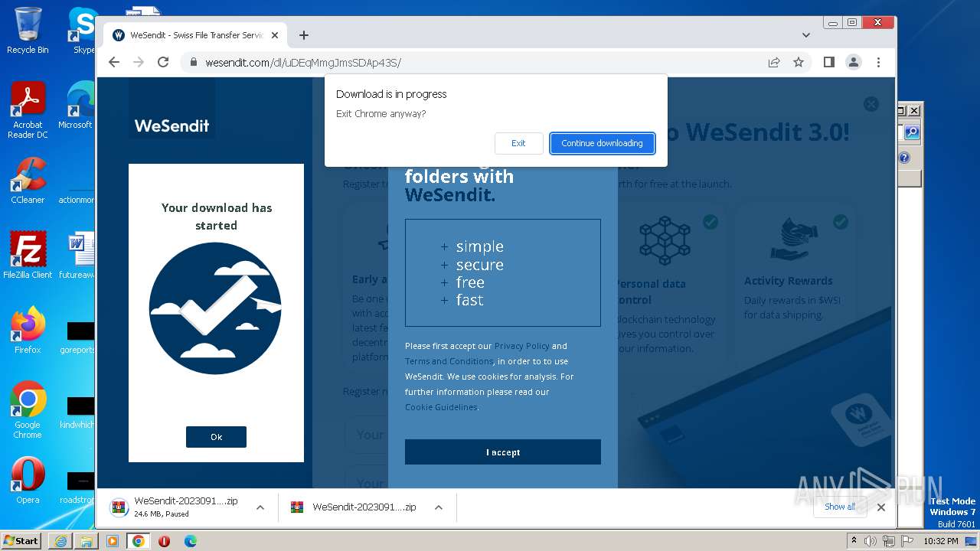Reload the WeSendit page

(163, 62)
